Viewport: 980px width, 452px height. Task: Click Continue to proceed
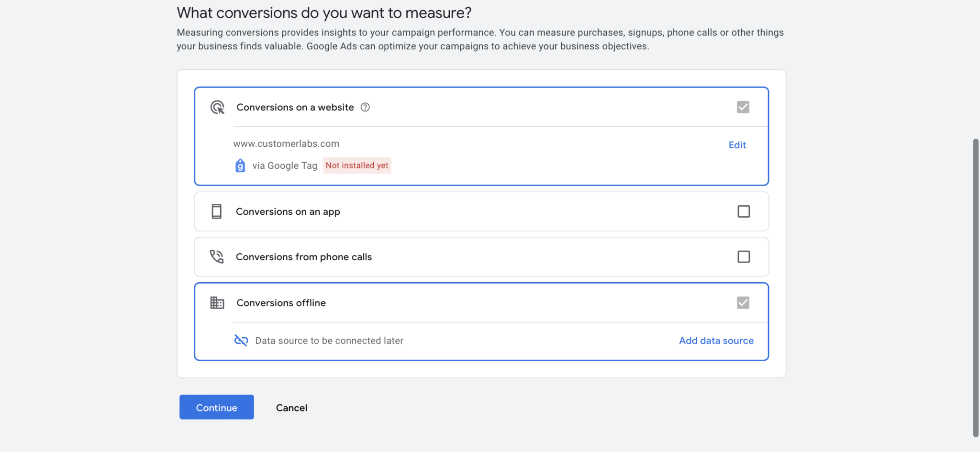216,407
